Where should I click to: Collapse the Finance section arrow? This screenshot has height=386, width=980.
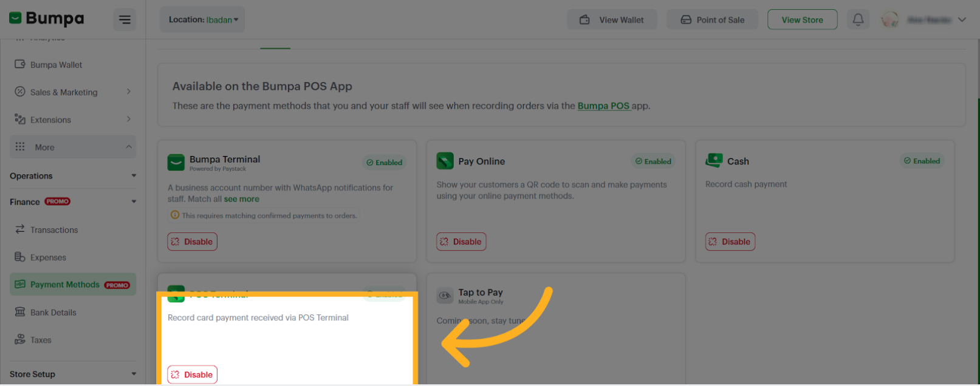coord(134,201)
